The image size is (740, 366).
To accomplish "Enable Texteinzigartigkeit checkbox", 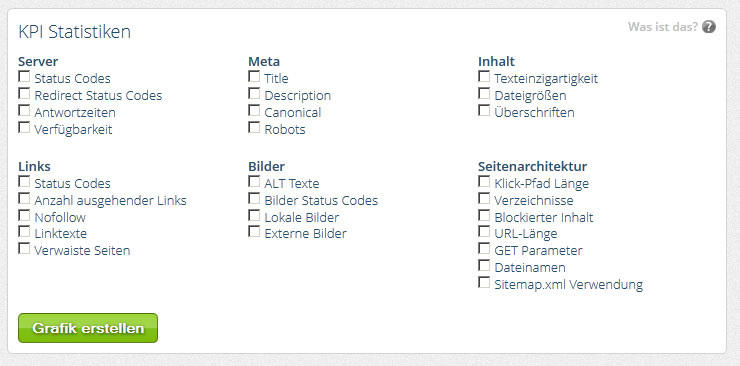I will click(x=484, y=76).
